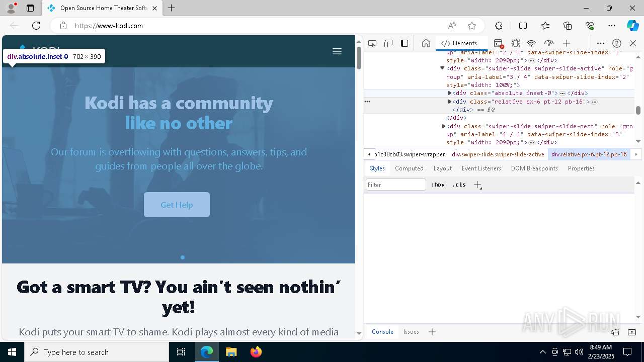Open the DevTools customize ellipsis menu
644x362 pixels.
[x=601, y=43]
